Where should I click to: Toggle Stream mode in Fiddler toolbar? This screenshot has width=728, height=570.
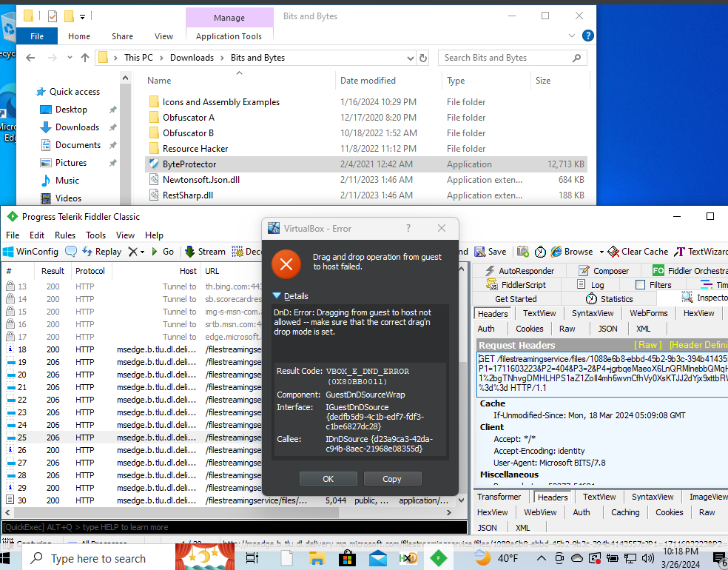coord(205,252)
